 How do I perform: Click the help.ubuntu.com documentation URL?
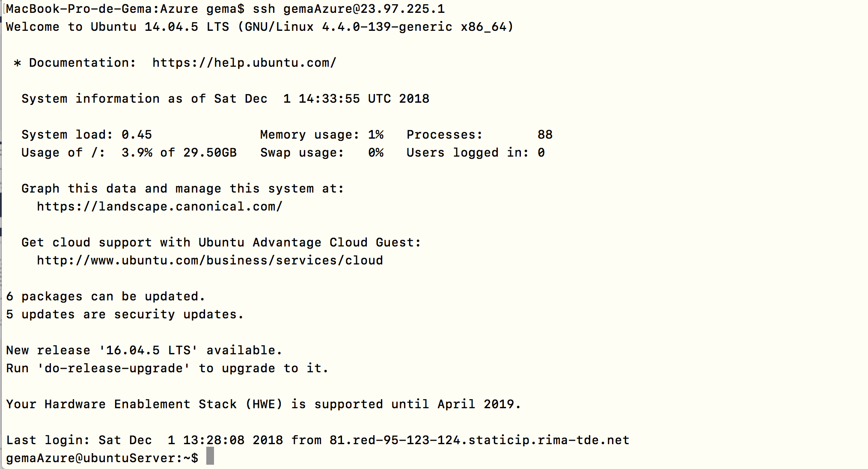pyautogui.click(x=244, y=63)
